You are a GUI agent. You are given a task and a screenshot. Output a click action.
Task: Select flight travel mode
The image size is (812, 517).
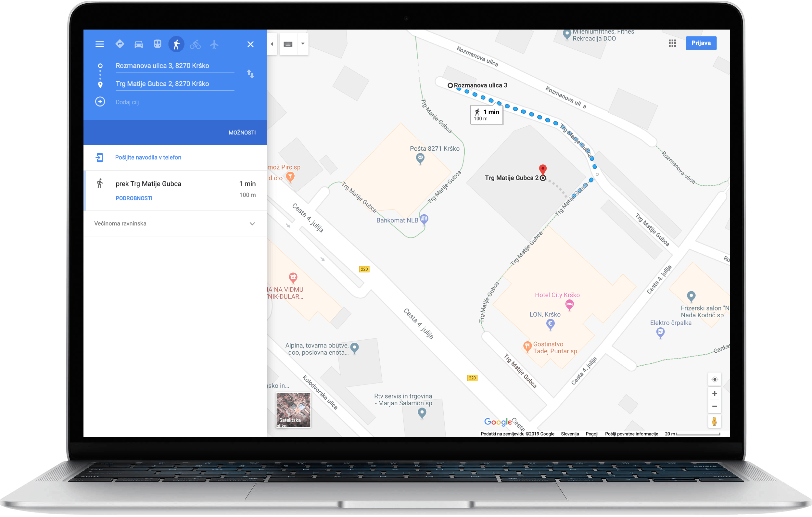pos(214,44)
